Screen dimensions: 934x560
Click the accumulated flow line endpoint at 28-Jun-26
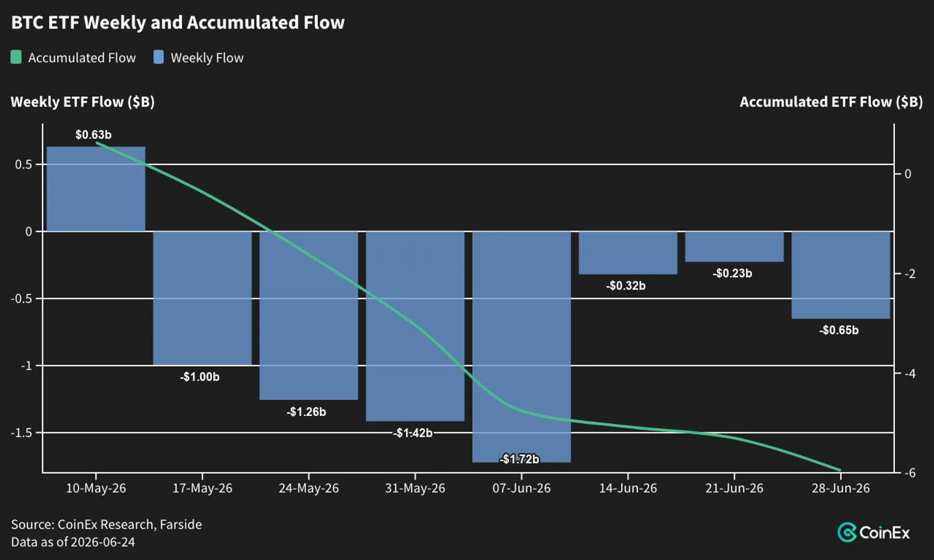[840, 470]
